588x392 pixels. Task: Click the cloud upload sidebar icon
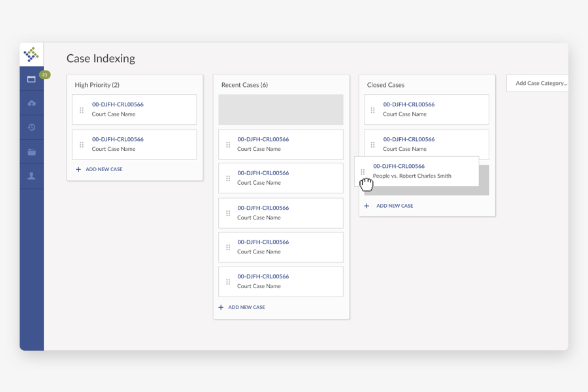31,103
